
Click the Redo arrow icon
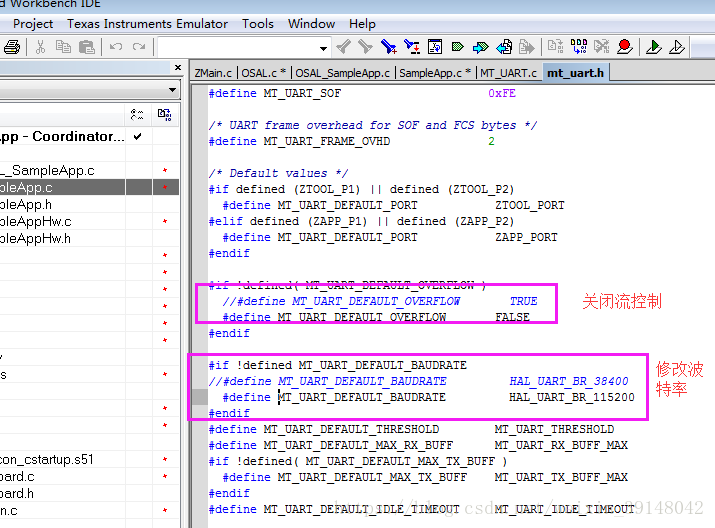(x=139, y=47)
